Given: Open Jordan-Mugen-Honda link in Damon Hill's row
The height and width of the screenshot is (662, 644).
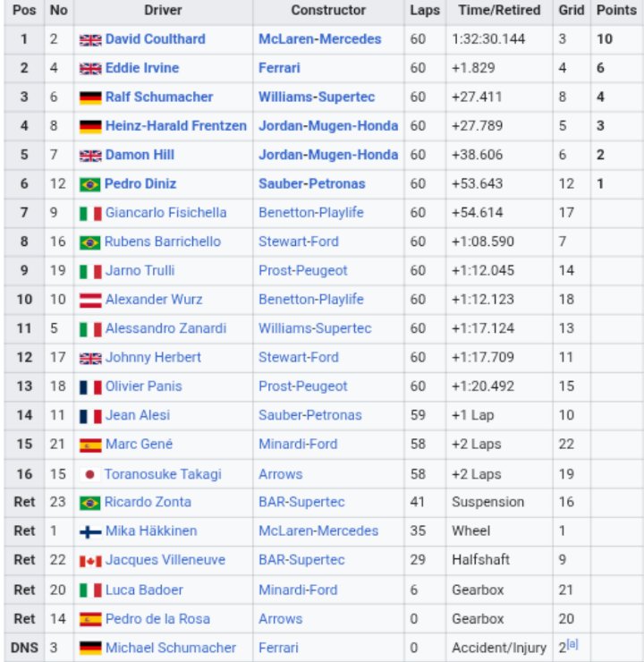Looking at the screenshot, I should 328,155.
